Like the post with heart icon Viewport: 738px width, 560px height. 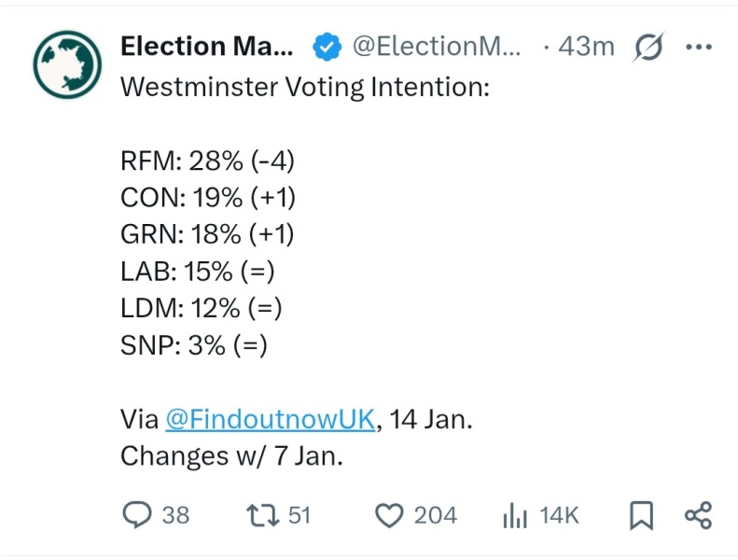388,515
